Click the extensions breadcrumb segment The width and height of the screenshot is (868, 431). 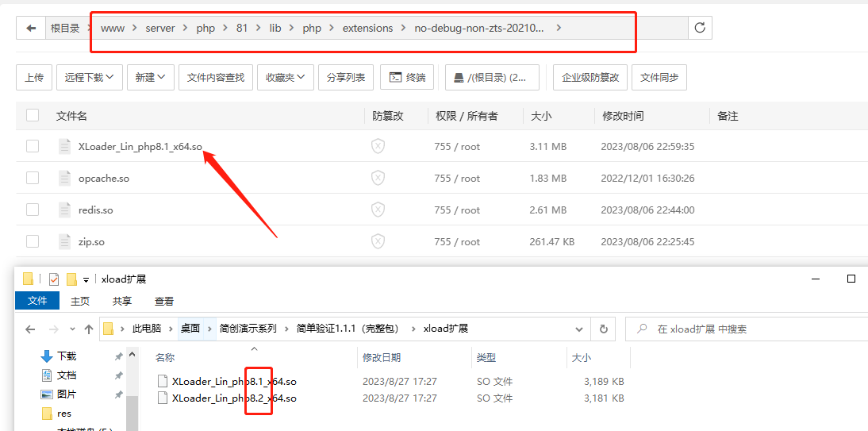367,28
